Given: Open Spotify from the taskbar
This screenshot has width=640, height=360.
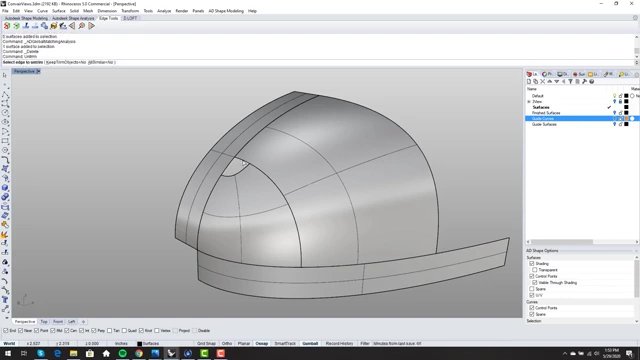Looking at the screenshot, I should (122, 353).
